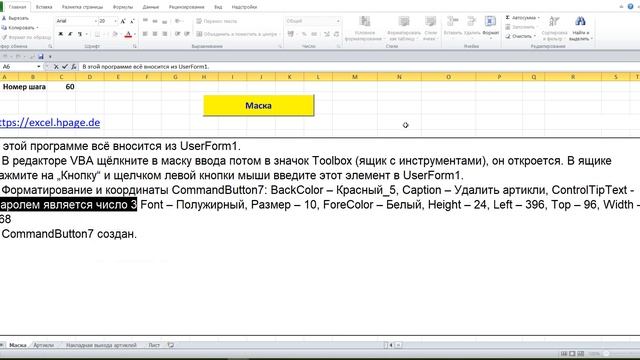Open the font size dropdown showing 20
Screen dimensions: 640x360
[116, 21]
